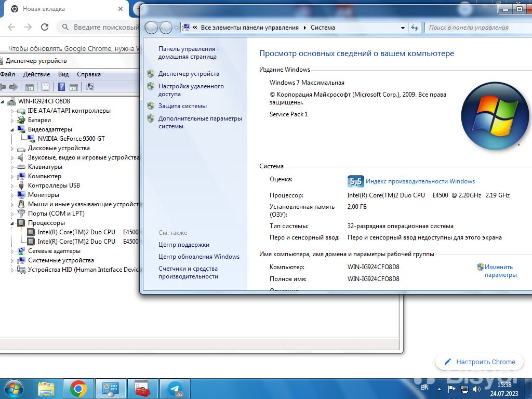Open the Справка menu
Image resolution: width=532 pixels, height=399 pixels.
(x=88, y=74)
